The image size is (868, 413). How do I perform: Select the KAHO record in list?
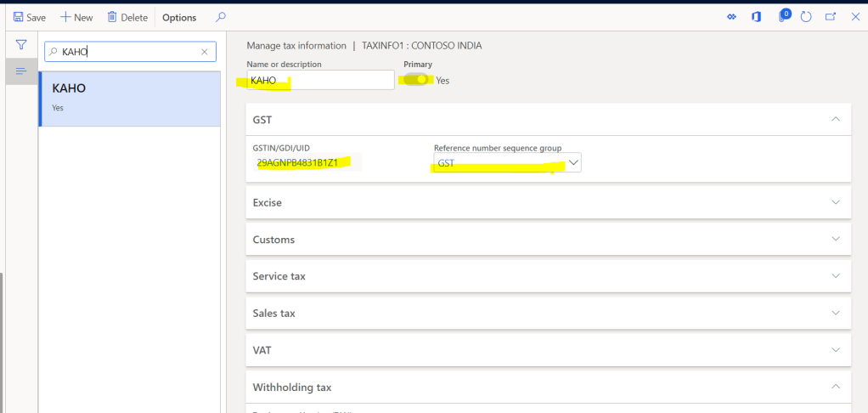point(129,98)
